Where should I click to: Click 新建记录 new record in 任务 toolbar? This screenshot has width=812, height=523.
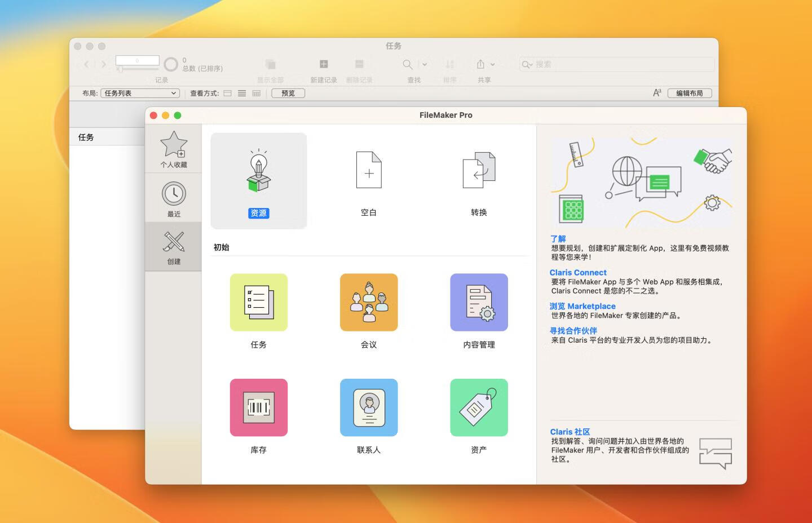[x=324, y=70]
